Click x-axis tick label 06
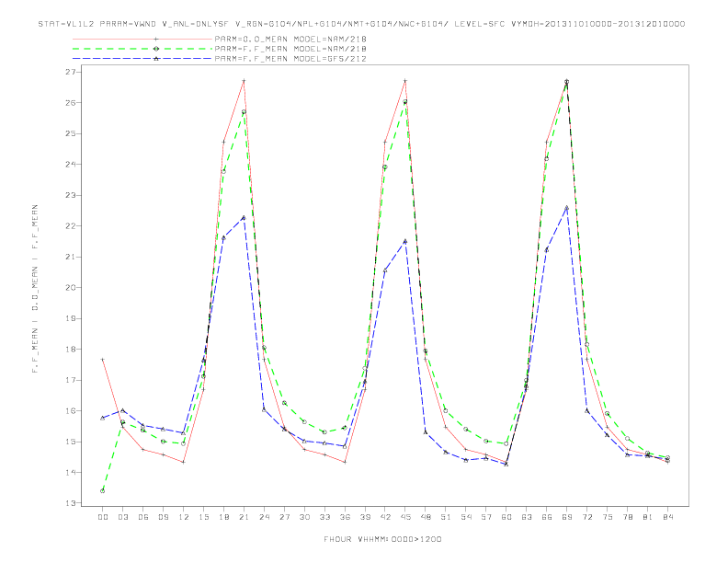Image resolution: width=728 pixels, height=563 pixels. click(143, 517)
